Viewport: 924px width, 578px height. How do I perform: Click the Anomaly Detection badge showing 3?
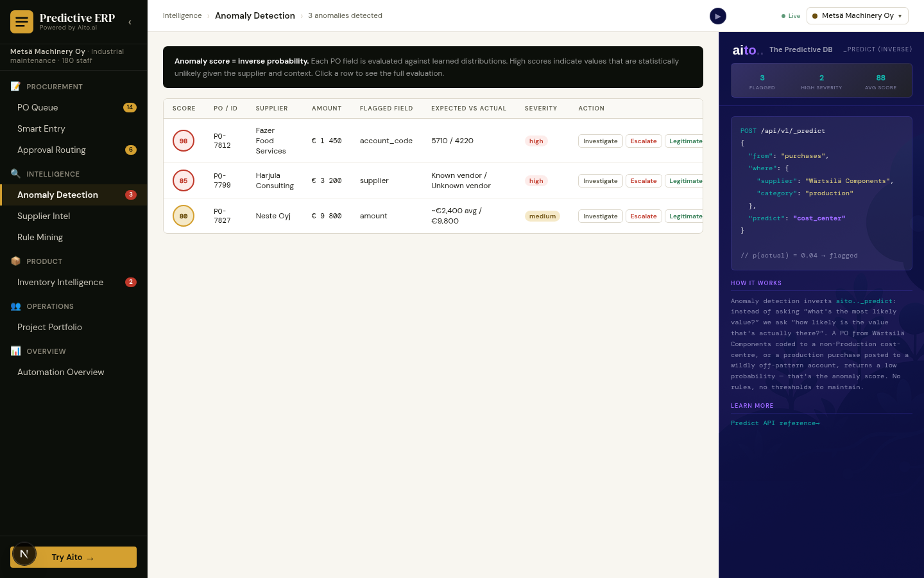(x=131, y=195)
